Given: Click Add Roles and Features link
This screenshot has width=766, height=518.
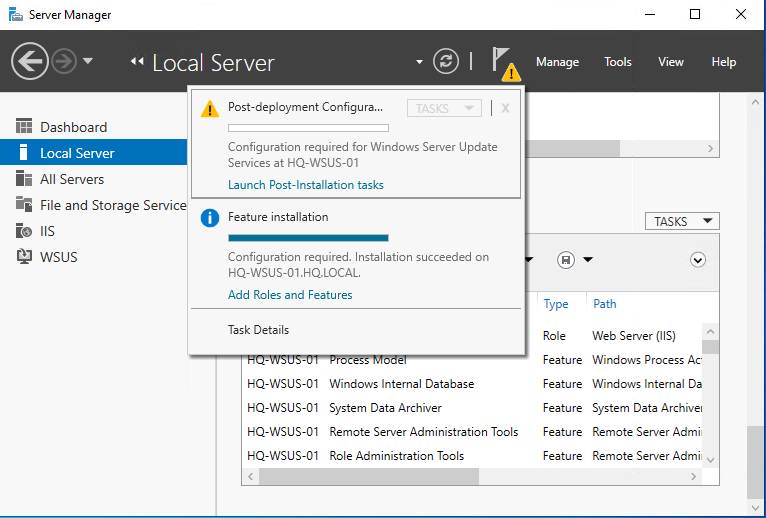Looking at the screenshot, I should coord(290,295).
